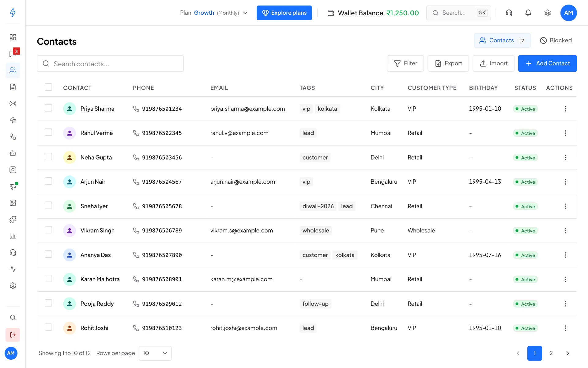Switch to the Contacts 12 tab
Image resolution: width=588 pixels, height=368 pixels.
pyautogui.click(x=502, y=40)
